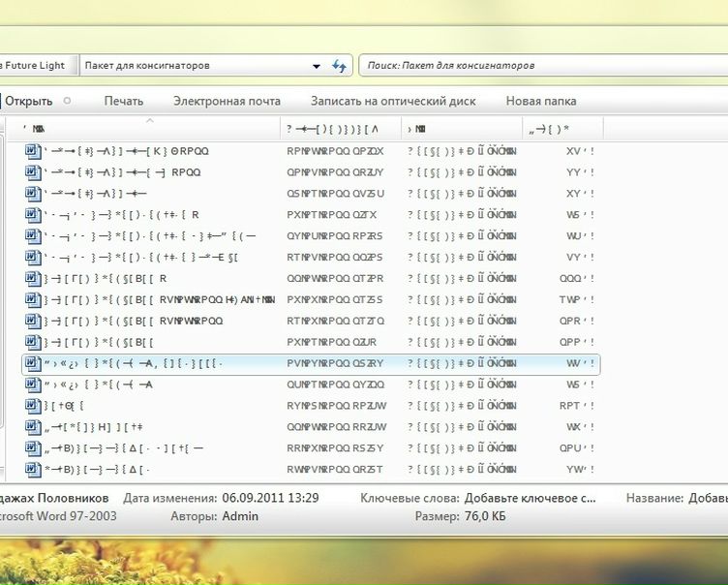Click the Word icon of the highlighted file row
Viewport: 728px width, 585px height.
[x=30, y=363]
